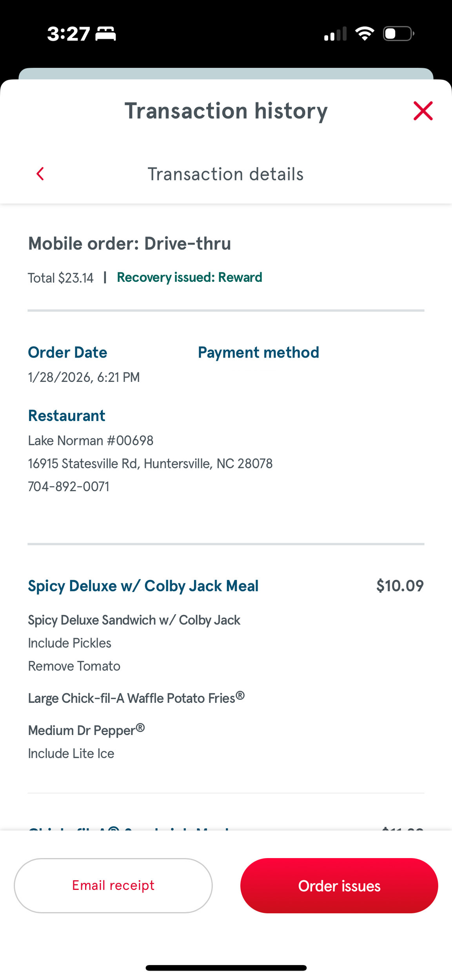Tap the cellular signal bars
Screen dimensions: 452x980
[x=335, y=34]
